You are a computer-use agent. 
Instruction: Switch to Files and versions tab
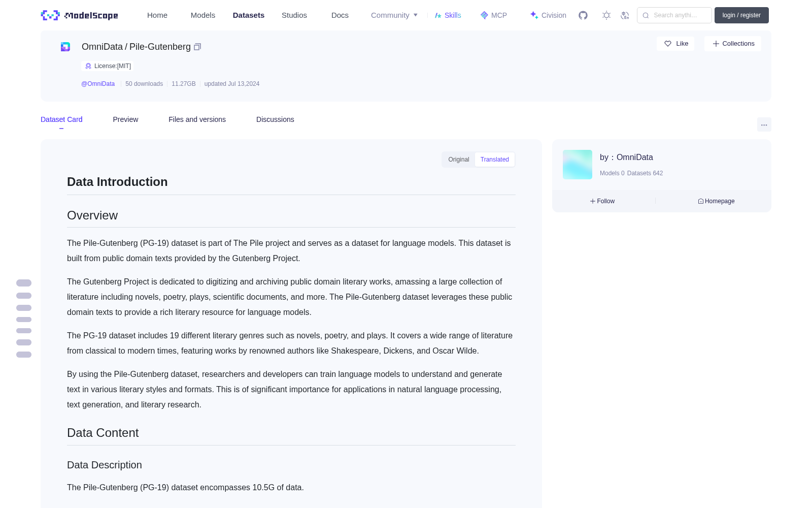coord(197,119)
